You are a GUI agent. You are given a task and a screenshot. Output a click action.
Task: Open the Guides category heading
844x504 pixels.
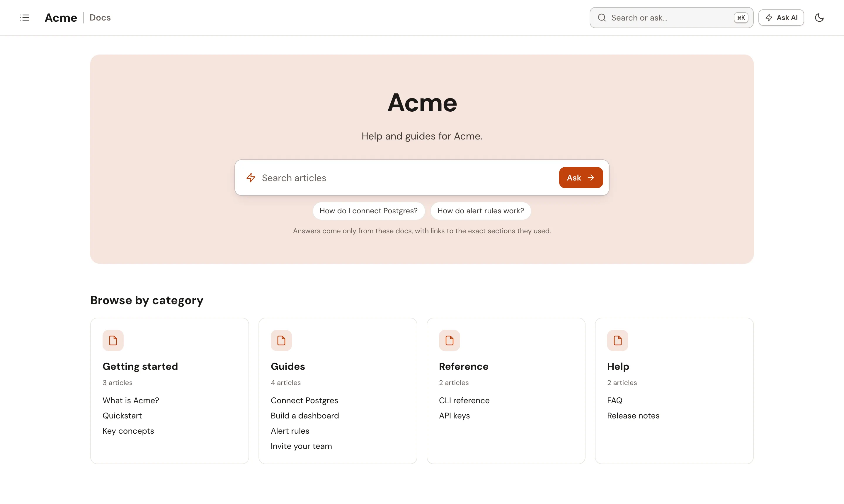(288, 367)
